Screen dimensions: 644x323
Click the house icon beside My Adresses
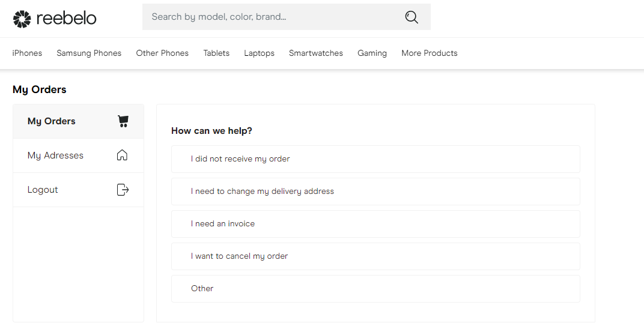click(x=122, y=155)
